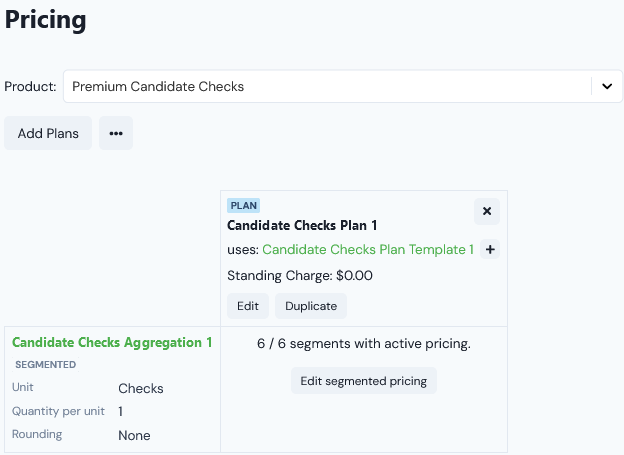The image size is (624, 455).
Task: Click the Candidate Checks Plan 1 title
Action: [302, 226]
